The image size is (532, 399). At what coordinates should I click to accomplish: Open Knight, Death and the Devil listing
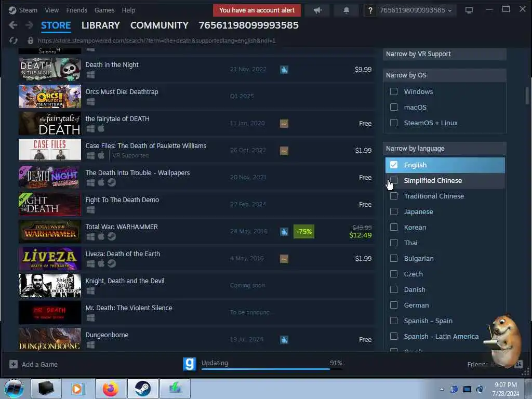coord(197,285)
